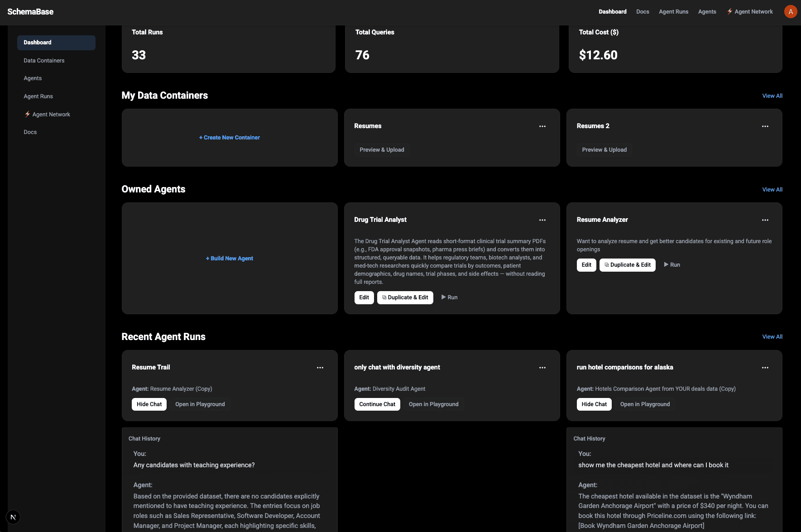Open options menu for Resumes 2 container
801x532 pixels.
click(x=765, y=126)
